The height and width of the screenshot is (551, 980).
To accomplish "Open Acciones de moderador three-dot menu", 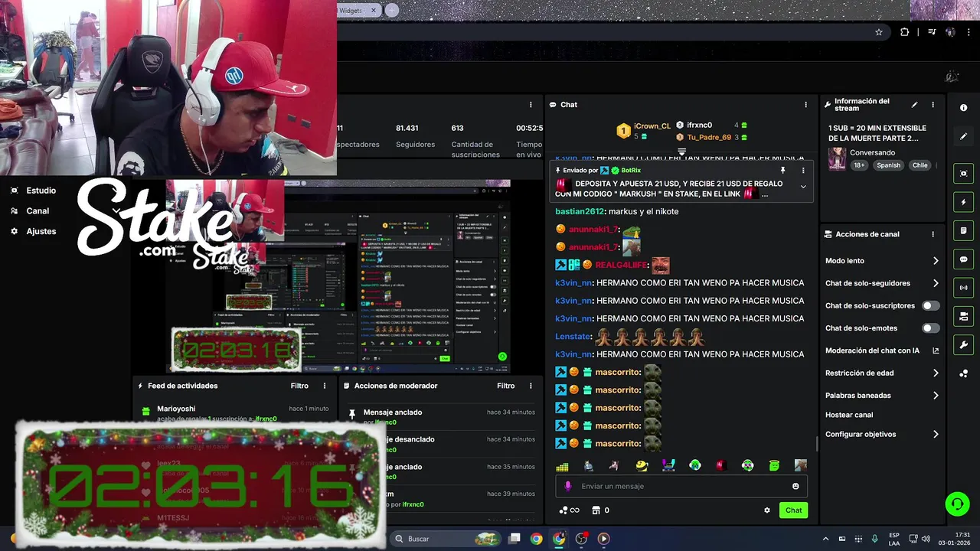I will click(x=531, y=386).
